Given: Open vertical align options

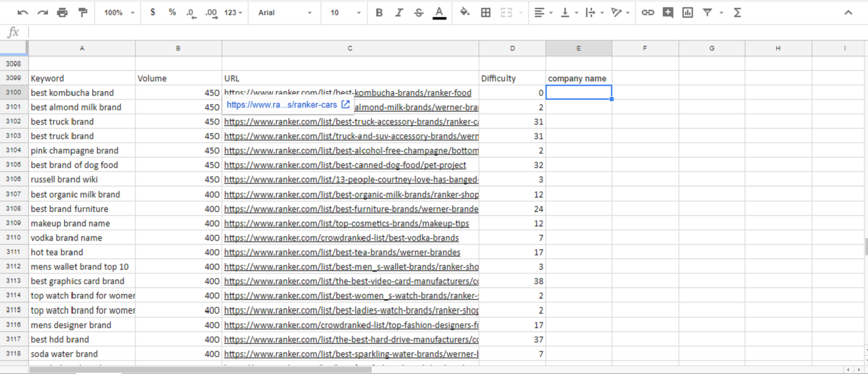Looking at the screenshot, I should point(569,12).
